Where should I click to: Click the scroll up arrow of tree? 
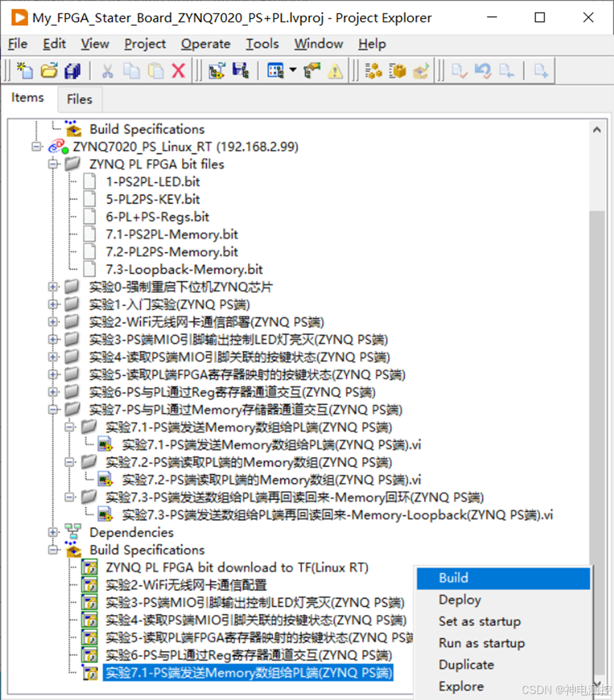click(x=597, y=130)
